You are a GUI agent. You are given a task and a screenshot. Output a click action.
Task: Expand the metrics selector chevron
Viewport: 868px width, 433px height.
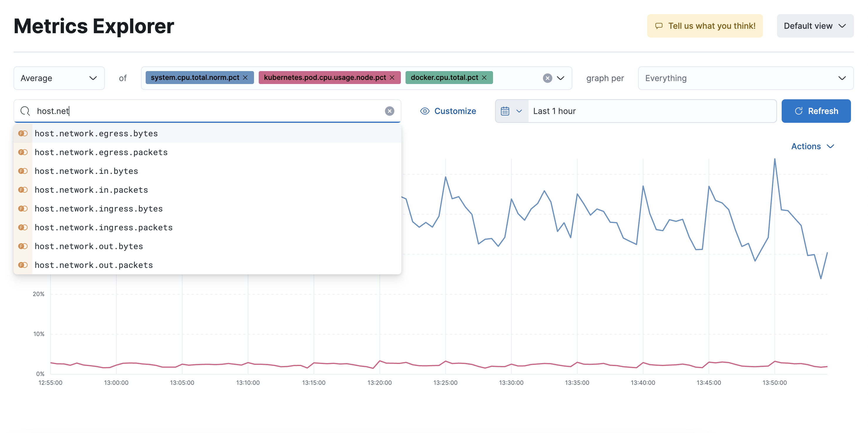pyautogui.click(x=560, y=78)
